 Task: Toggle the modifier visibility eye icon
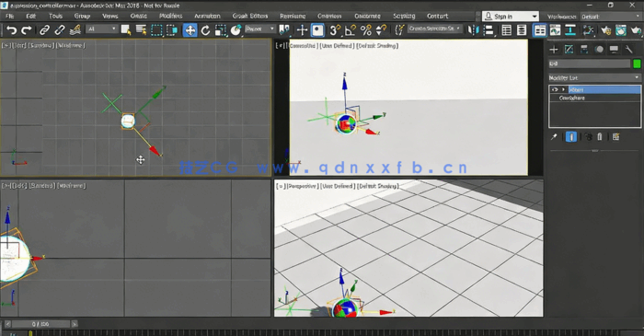(x=555, y=89)
